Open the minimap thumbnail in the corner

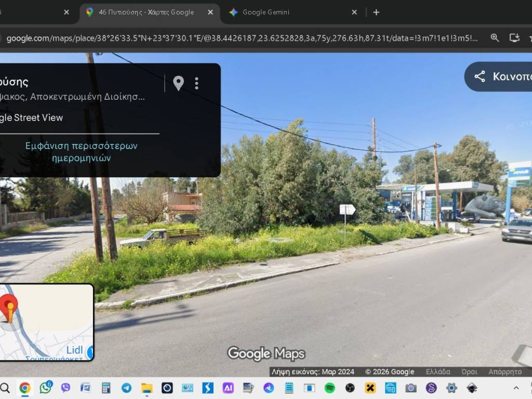46,322
